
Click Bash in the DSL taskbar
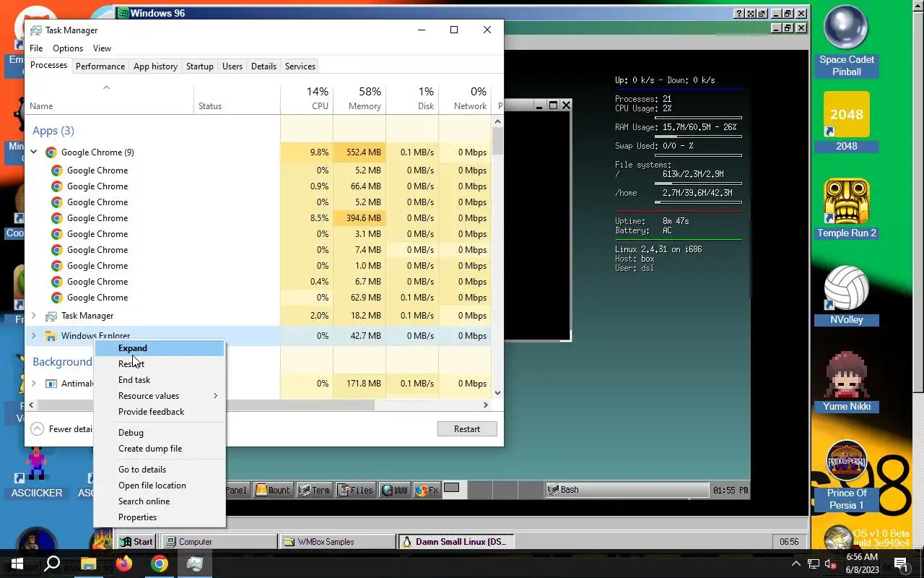(x=627, y=490)
